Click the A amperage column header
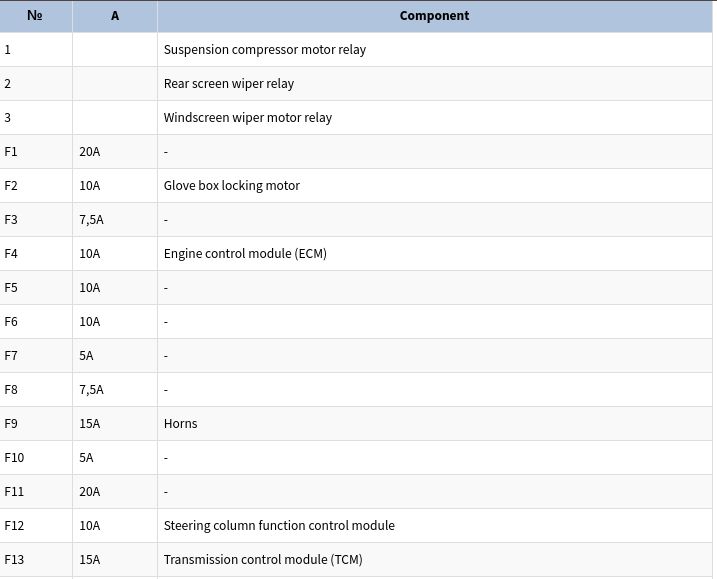 tap(115, 16)
